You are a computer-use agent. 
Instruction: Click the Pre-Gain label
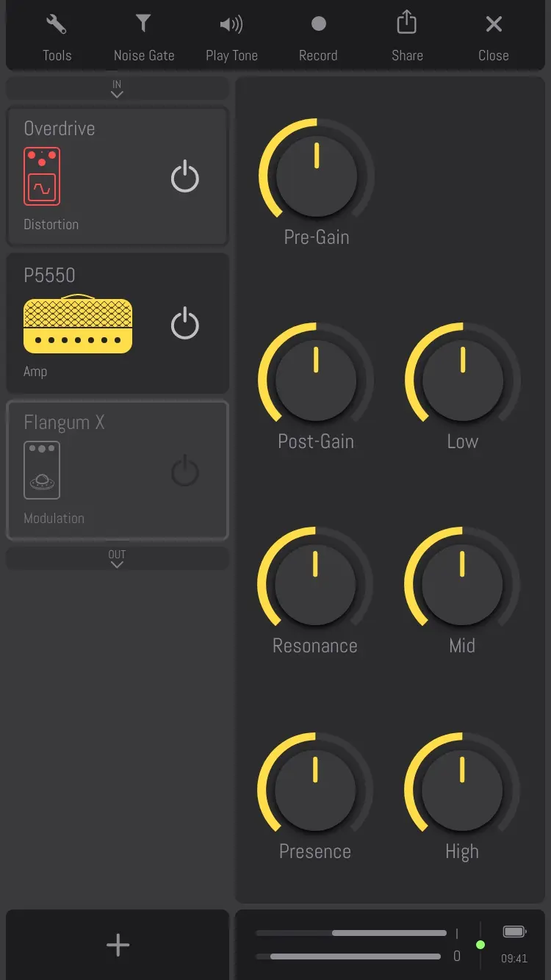click(x=317, y=237)
